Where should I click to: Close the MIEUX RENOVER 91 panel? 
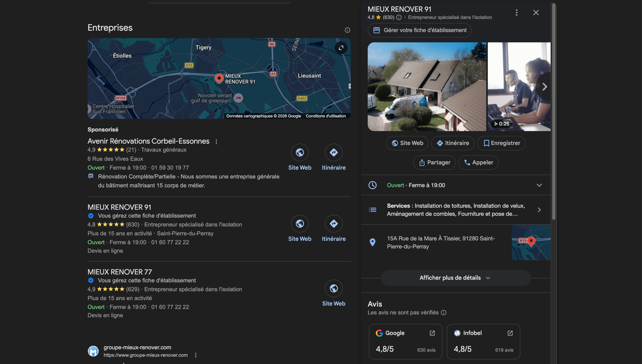pos(536,13)
